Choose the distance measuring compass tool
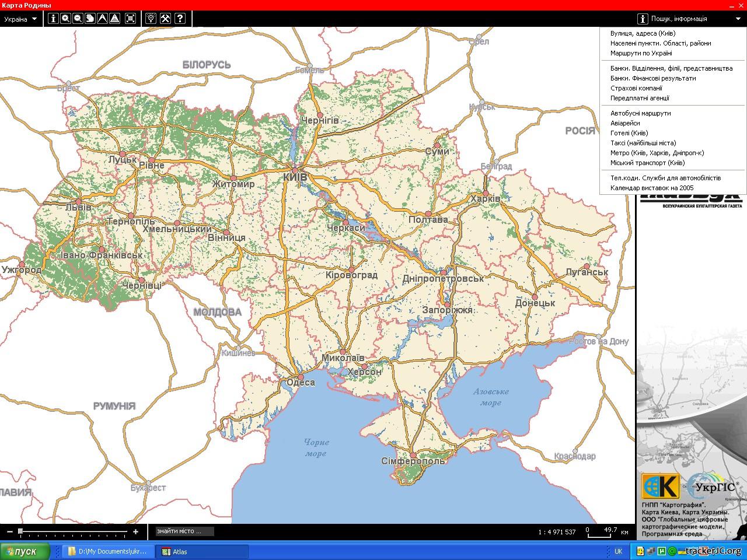This screenshot has width=747, height=560. pos(102,19)
